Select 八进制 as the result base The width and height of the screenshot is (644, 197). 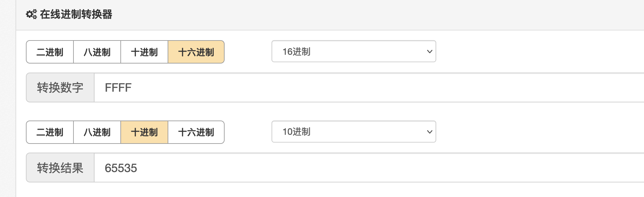[97, 132]
